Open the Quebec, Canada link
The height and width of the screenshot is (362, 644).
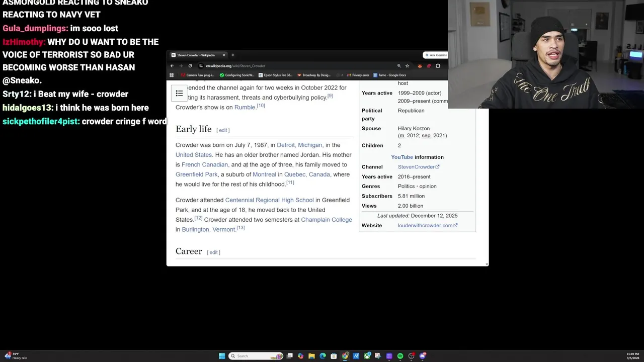pos(307,174)
